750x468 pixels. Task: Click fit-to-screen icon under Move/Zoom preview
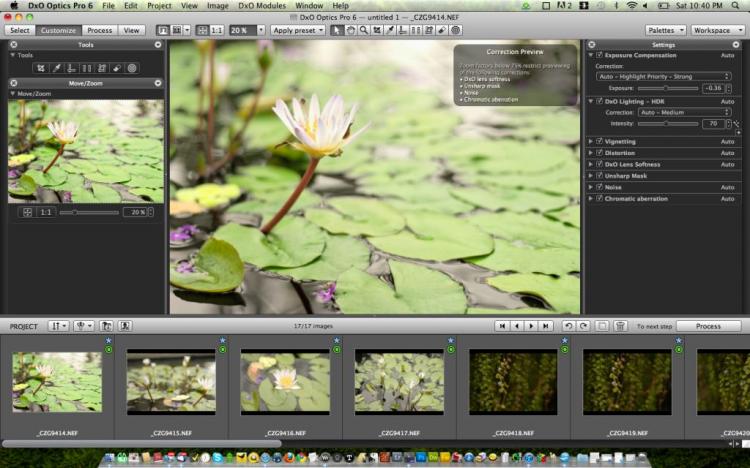pyautogui.click(x=27, y=212)
